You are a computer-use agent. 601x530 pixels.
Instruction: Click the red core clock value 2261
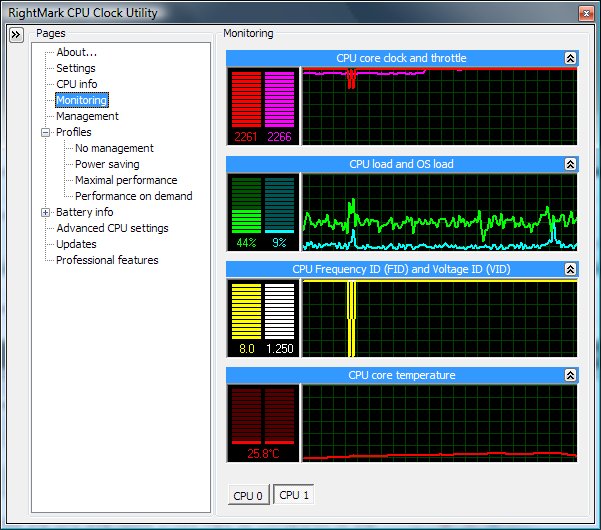click(246, 137)
